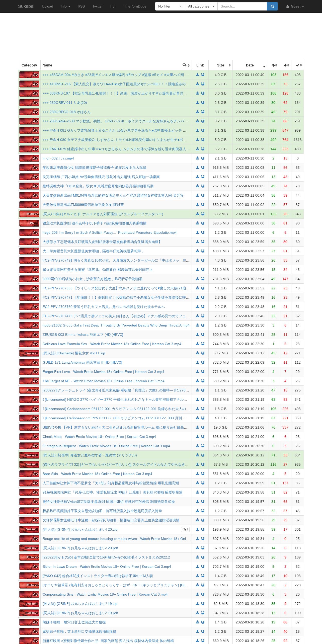
Task: Open magnet link for imgn-032 Jav.mp4 row
Action: point(203,158)
